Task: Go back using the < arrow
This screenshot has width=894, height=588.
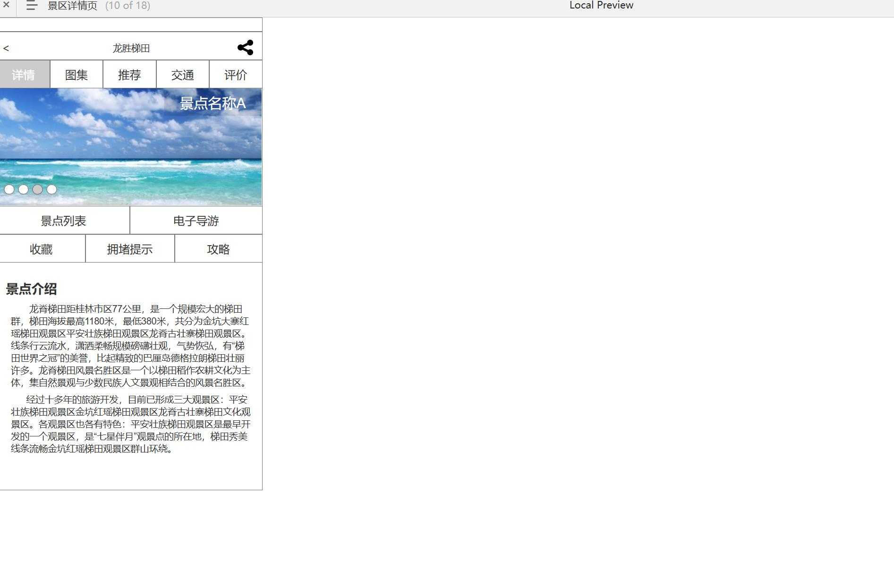Action: pos(6,48)
